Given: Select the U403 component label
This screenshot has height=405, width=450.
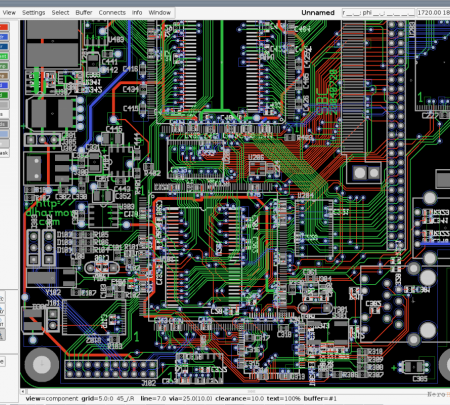Looking at the screenshot, I should tap(116, 39).
